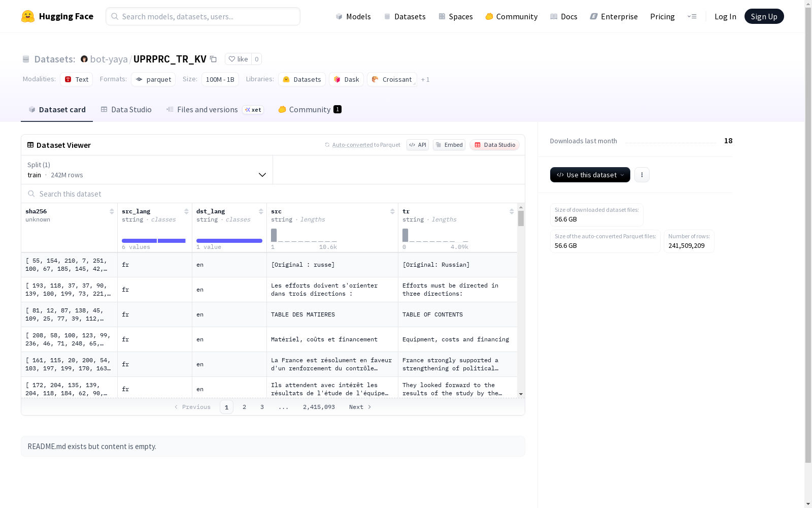812x508 pixels.
Task: Go to page 3 of the dataset
Action: [x=262, y=407]
